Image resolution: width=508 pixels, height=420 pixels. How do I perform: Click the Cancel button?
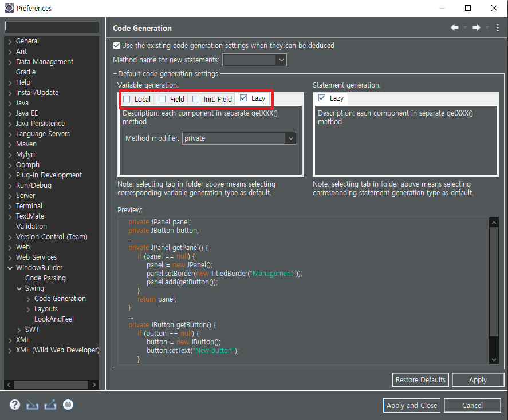[x=472, y=406]
